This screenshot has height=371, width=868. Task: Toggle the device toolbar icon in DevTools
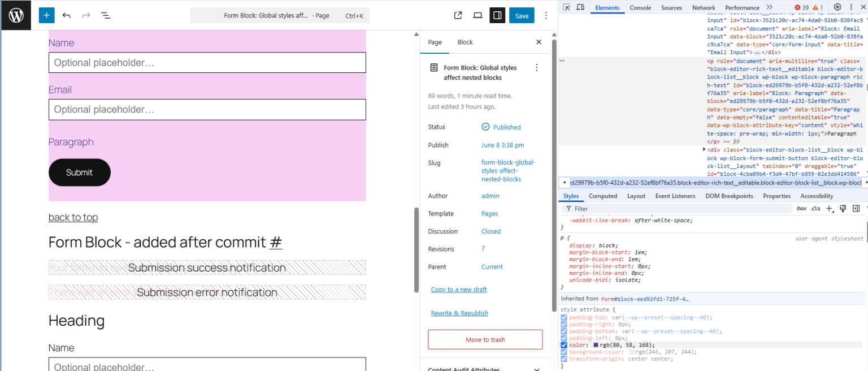(x=580, y=7)
